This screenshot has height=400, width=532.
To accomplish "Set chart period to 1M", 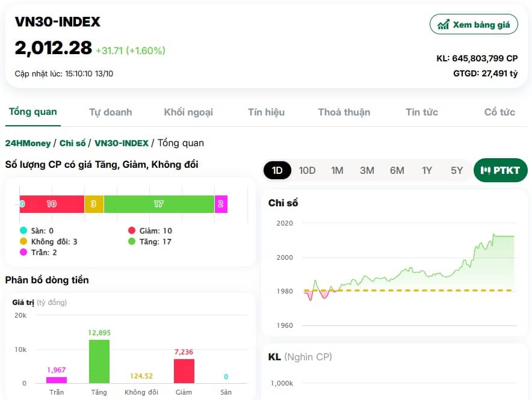I will pos(337,170).
